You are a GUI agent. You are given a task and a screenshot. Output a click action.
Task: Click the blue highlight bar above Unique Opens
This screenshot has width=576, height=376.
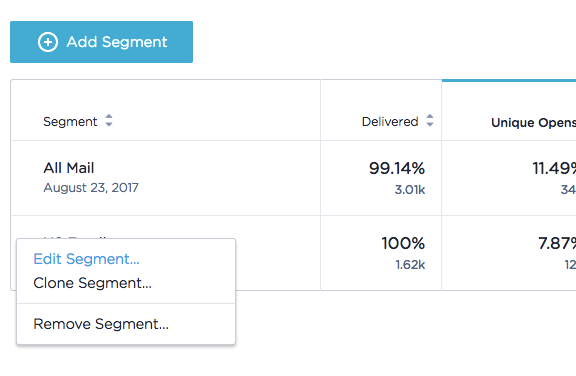[x=509, y=80]
